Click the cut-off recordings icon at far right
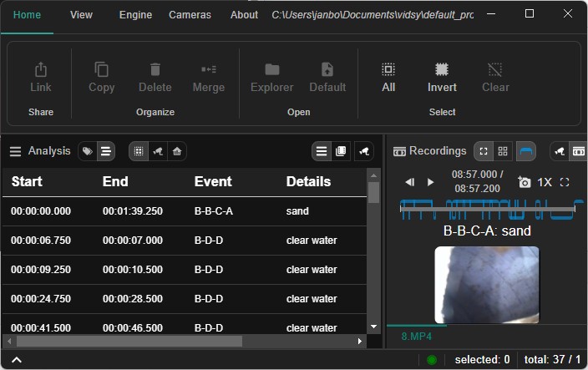The image size is (588, 370). point(578,151)
